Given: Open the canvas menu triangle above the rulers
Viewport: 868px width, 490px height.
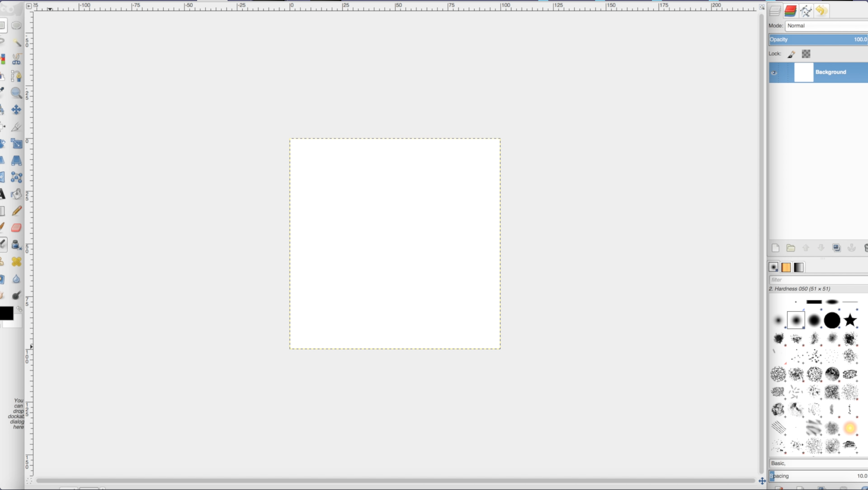Looking at the screenshot, I should [29, 6].
